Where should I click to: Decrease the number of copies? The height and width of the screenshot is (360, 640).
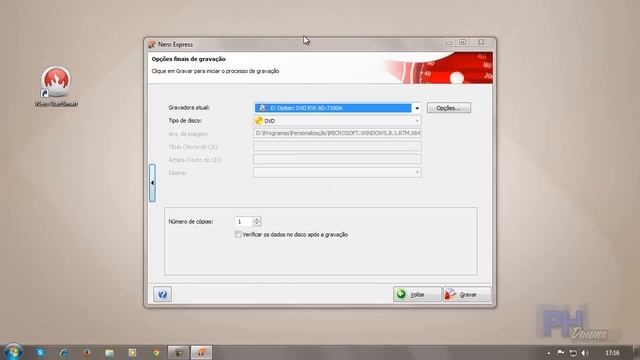click(257, 224)
